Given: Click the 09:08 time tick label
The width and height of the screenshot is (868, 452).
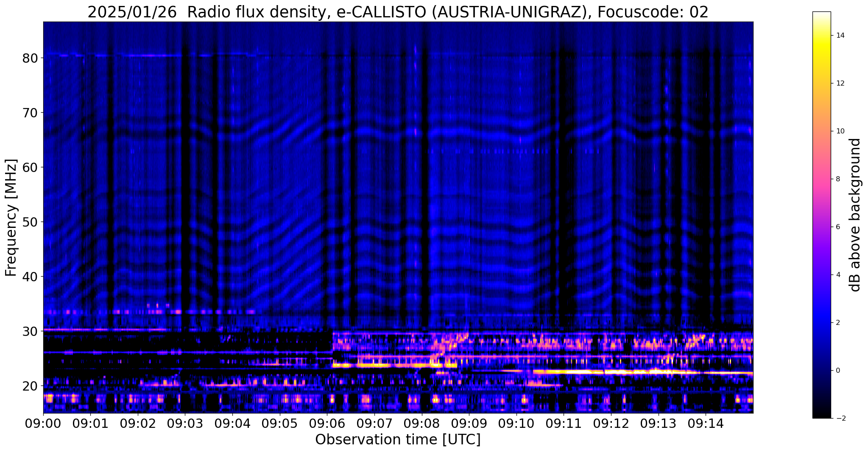Looking at the screenshot, I should coord(421,423).
